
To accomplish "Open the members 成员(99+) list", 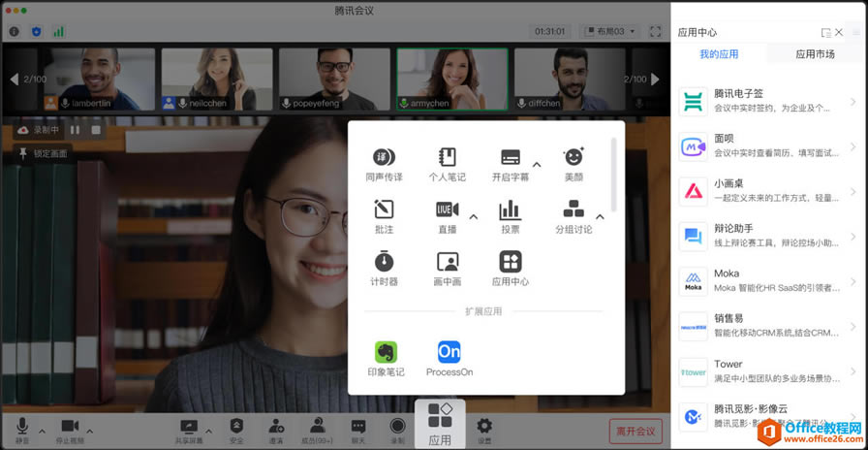I will (317, 432).
